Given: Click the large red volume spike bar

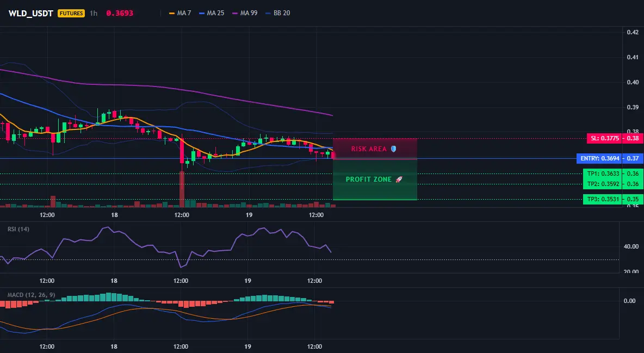Looking at the screenshot, I should coord(182,189).
